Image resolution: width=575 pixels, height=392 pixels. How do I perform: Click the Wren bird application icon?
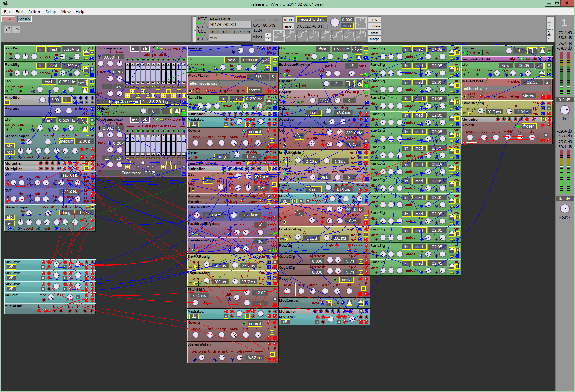[x=5, y=4]
